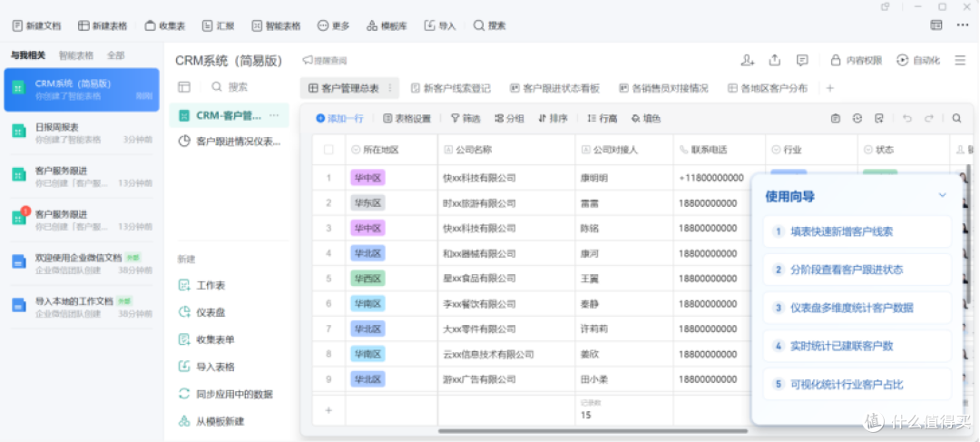The image size is (980, 442).
Task: Click the 分组 group tool
Action: pos(509,118)
